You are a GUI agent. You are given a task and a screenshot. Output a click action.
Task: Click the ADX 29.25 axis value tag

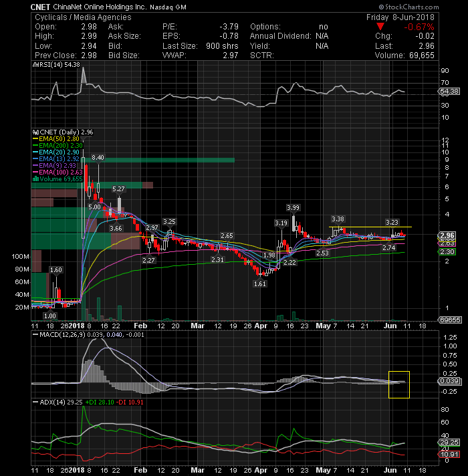click(449, 443)
